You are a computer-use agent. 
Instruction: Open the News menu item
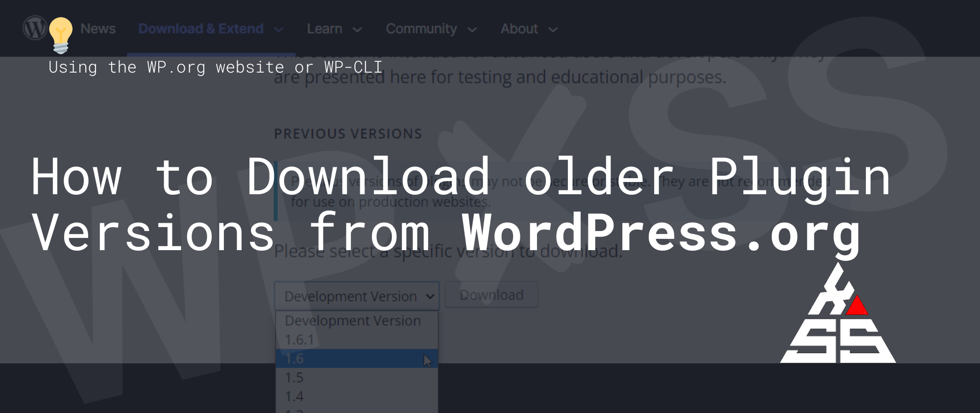[x=98, y=29]
